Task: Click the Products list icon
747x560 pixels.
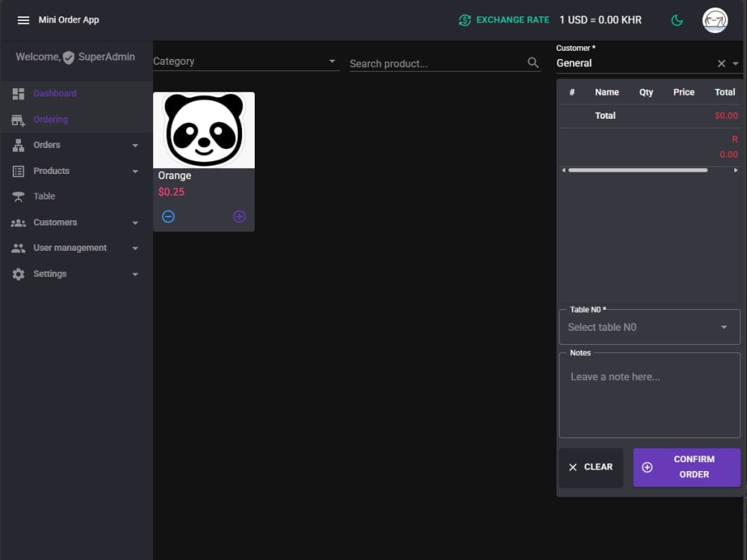Action: (18, 172)
